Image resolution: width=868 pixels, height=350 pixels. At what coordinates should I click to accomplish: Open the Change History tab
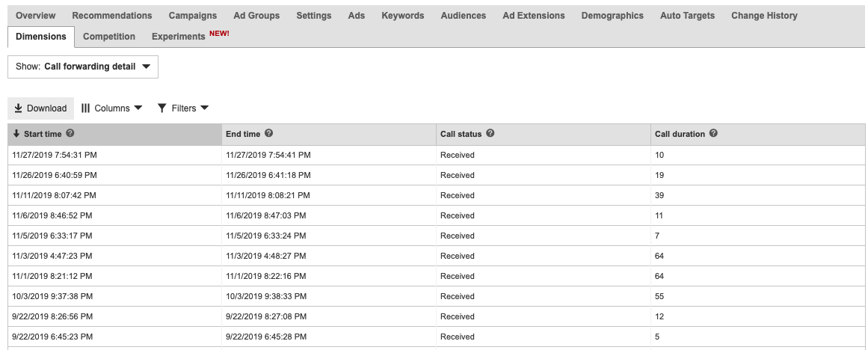pos(763,16)
